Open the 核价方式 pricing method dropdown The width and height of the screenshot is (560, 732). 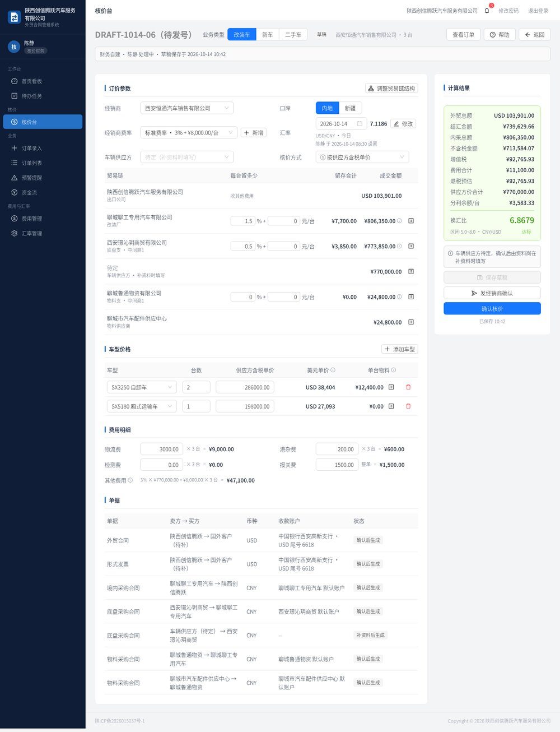362,157
